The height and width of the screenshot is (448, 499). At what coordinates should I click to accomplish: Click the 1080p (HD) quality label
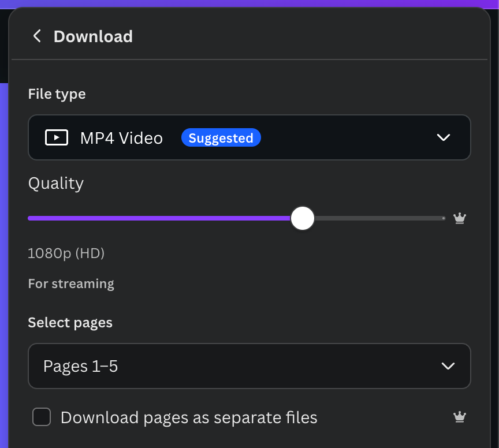(66, 253)
